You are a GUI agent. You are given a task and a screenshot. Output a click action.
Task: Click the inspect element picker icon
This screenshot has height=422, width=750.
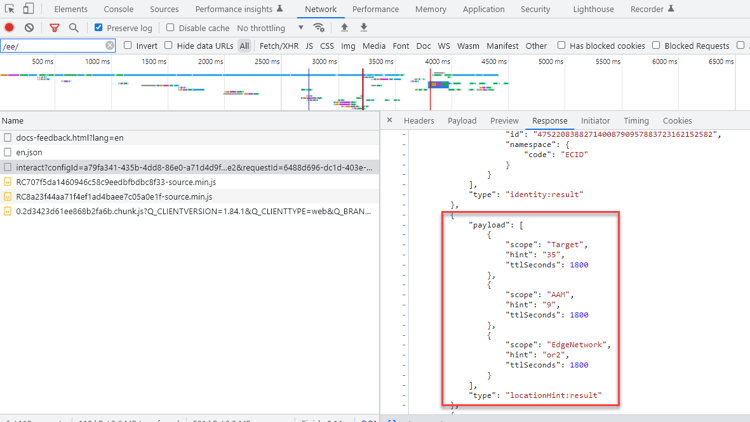click(x=10, y=9)
